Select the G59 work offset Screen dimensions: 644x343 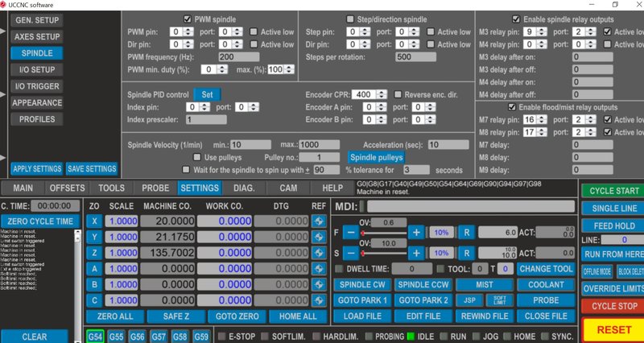(201, 337)
